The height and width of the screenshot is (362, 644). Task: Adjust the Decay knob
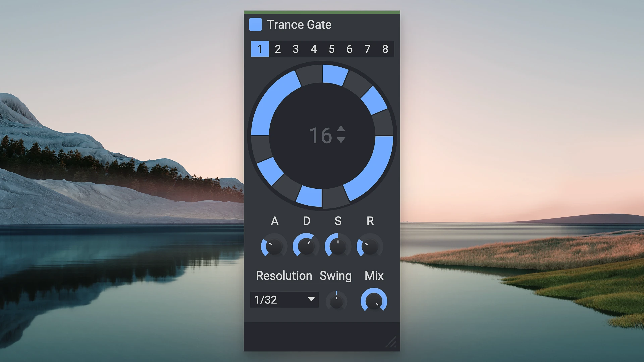(306, 246)
